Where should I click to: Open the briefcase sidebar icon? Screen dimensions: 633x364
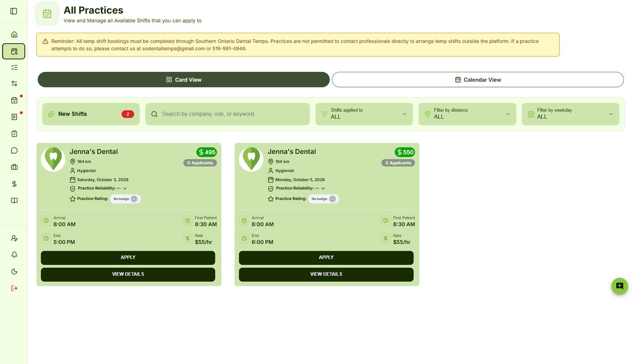(14, 167)
